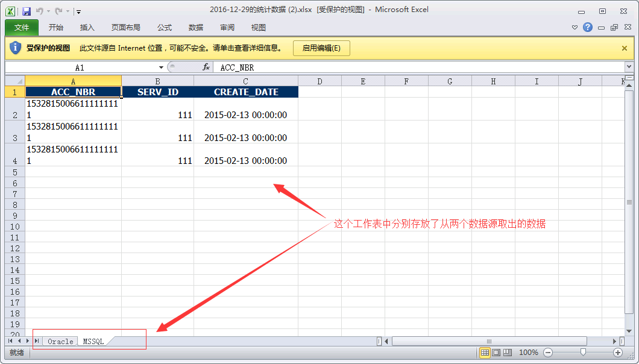Switch to Page Break Preview icon
The width and height of the screenshot is (639, 364).
coord(508,353)
